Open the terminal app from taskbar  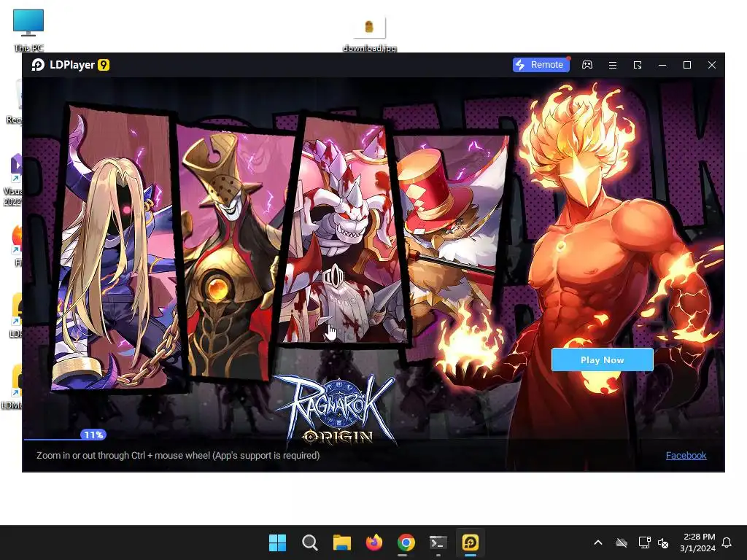438,542
